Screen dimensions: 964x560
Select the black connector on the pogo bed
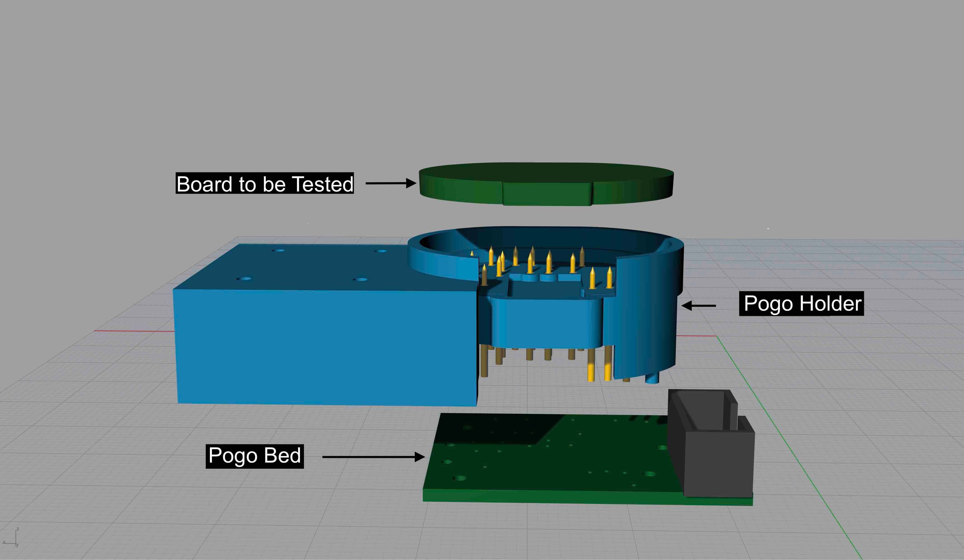click(x=711, y=444)
